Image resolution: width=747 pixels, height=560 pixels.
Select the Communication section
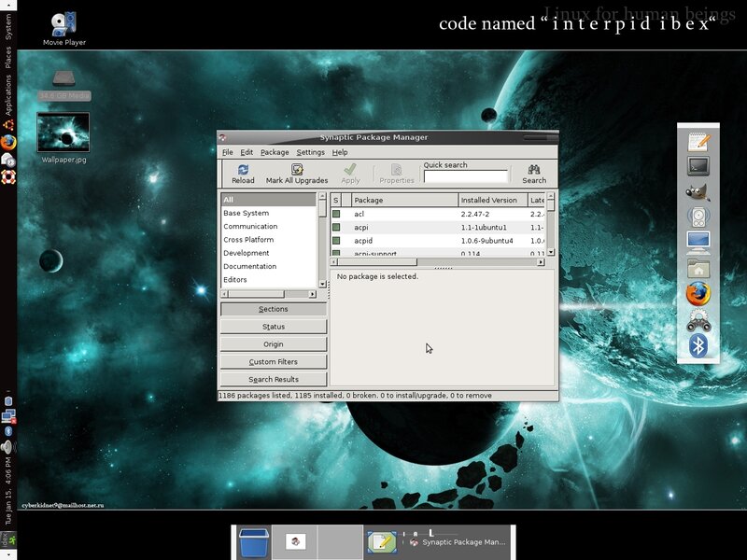pos(268,226)
